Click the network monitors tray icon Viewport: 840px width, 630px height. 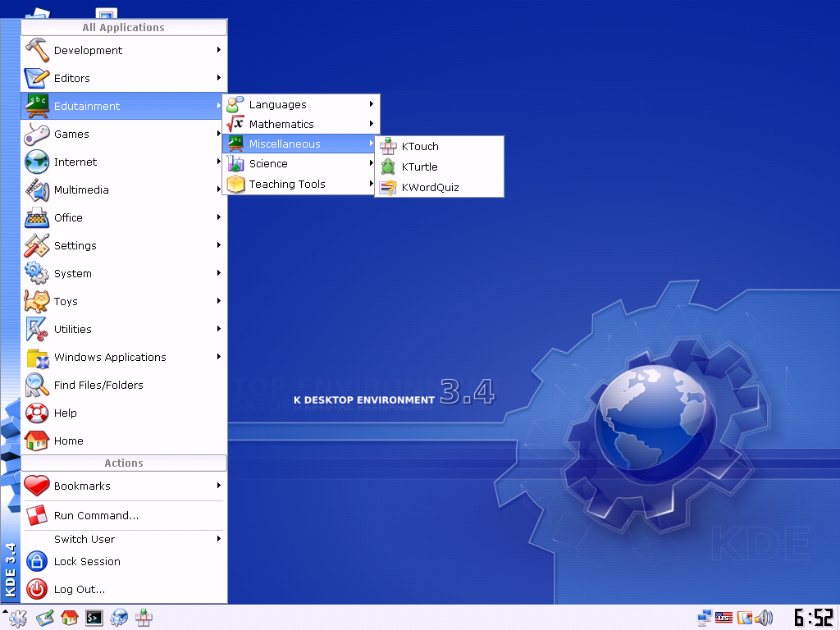[705, 618]
